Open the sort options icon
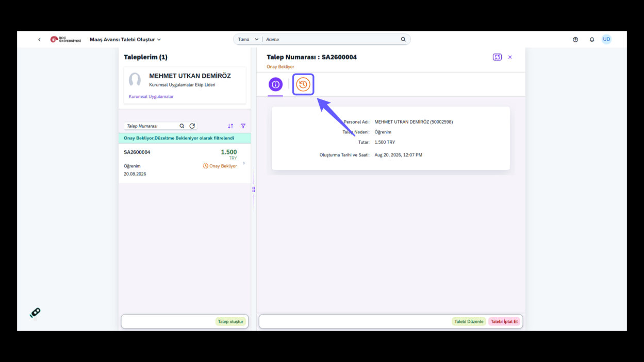This screenshot has width=644, height=362. coord(230,126)
